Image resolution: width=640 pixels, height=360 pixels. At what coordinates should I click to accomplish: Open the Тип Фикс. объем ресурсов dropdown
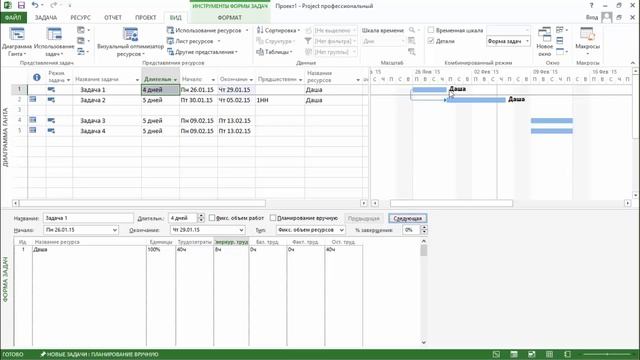point(342,230)
